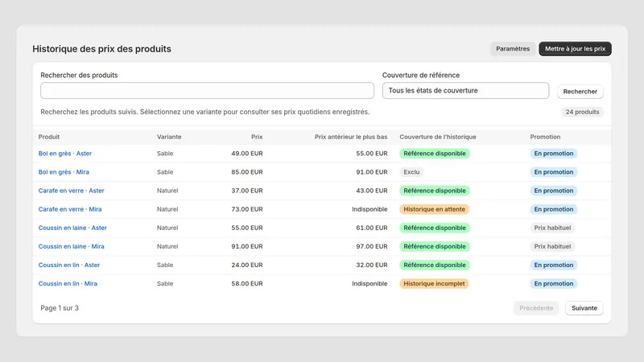Click the 85.00 EUR price cell
Screen dimensions: 644x362
coord(247,172)
